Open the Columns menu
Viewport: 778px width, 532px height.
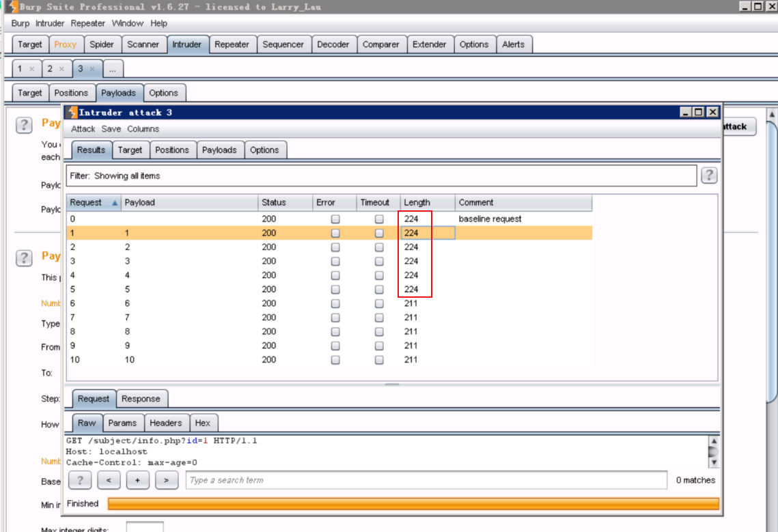[x=143, y=129]
